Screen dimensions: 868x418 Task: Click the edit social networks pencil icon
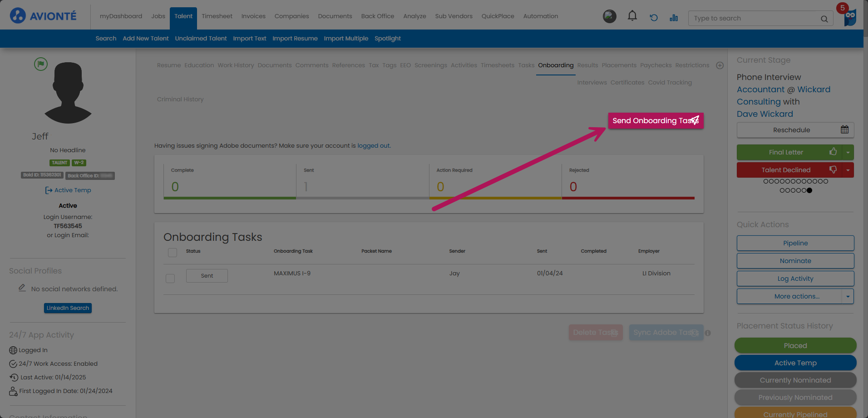pyautogui.click(x=22, y=288)
